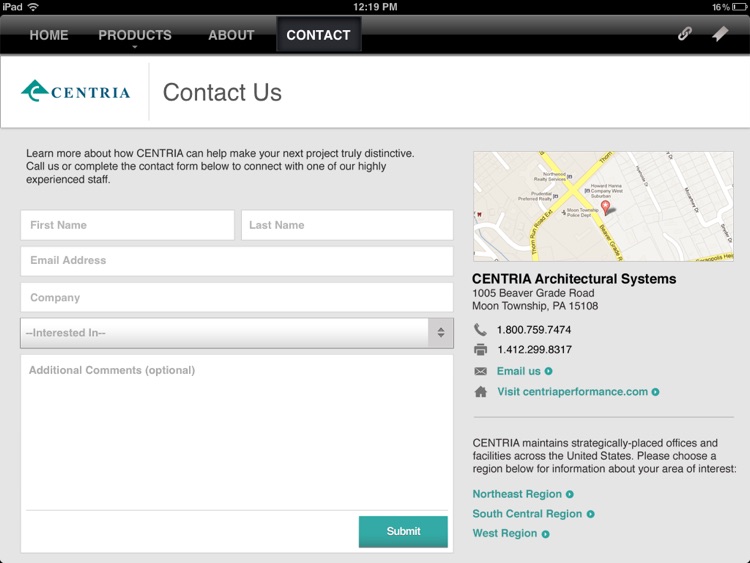Image resolution: width=750 pixels, height=563 pixels.
Task: Focus the First Name field
Action: (x=127, y=225)
